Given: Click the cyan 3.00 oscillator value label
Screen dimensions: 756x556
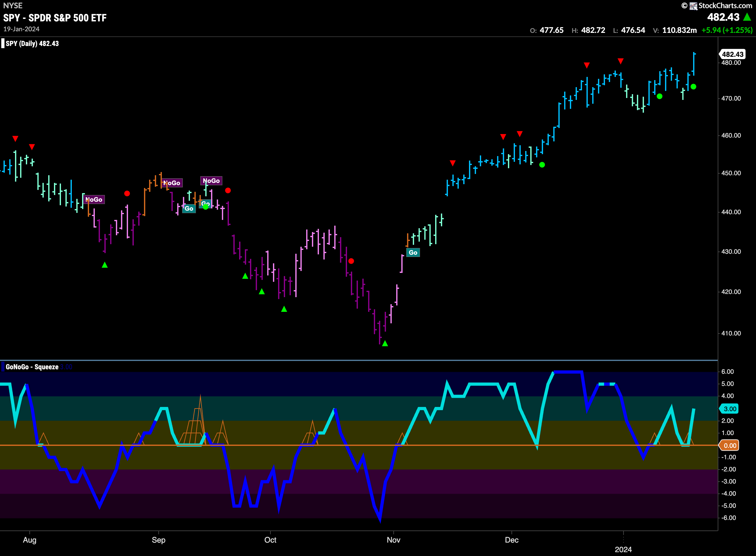Looking at the screenshot, I should (730, 409).
